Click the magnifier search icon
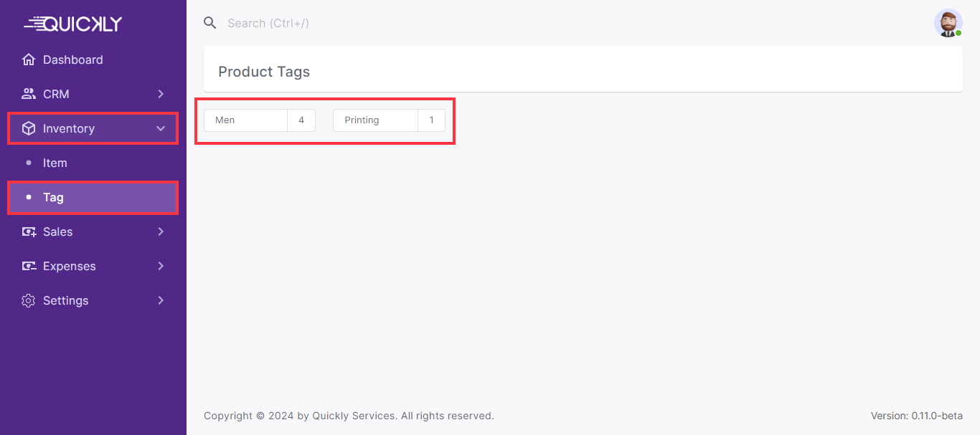The image size is (980, 435). (x=210, y=23)
